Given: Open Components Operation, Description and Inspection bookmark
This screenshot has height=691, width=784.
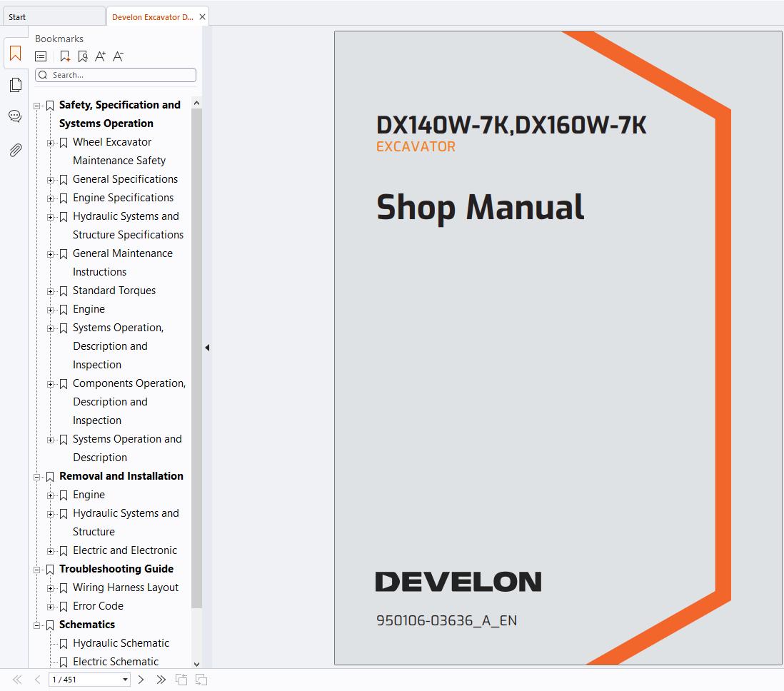Looking at the screenshot, I should 129,401.
